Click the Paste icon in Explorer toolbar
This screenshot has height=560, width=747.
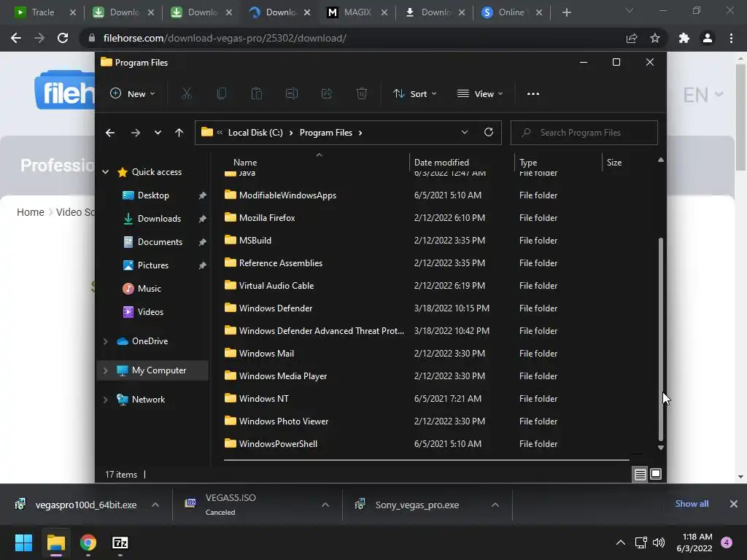tap(256, 94)
